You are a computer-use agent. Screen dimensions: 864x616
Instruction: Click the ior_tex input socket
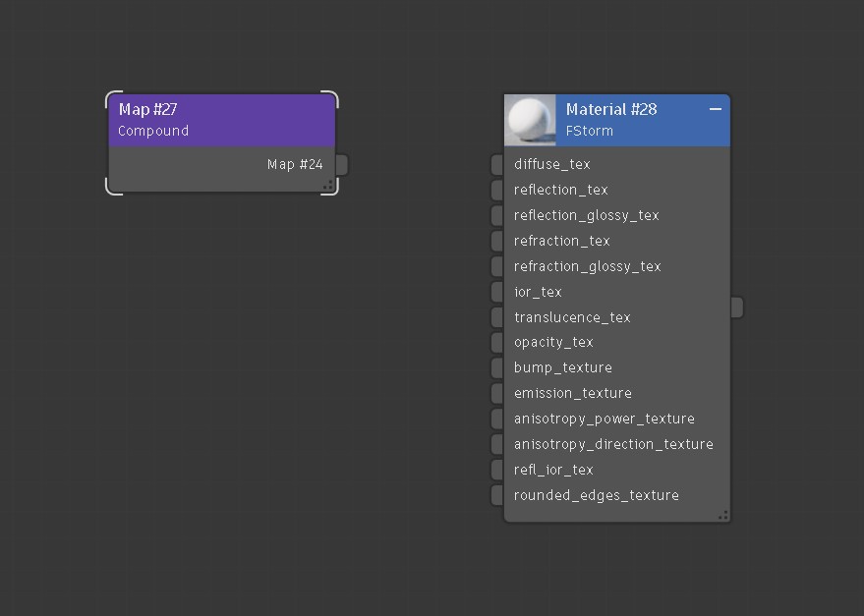coord(497,292)
